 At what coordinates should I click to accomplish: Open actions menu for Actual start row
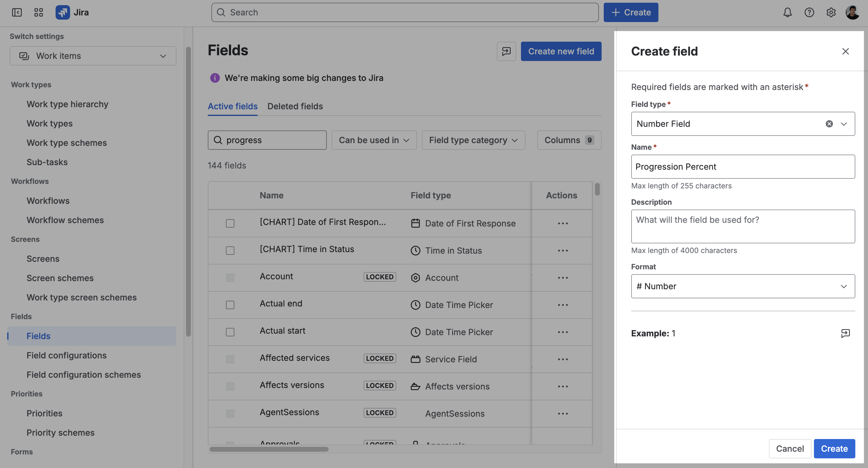[562, 332]
